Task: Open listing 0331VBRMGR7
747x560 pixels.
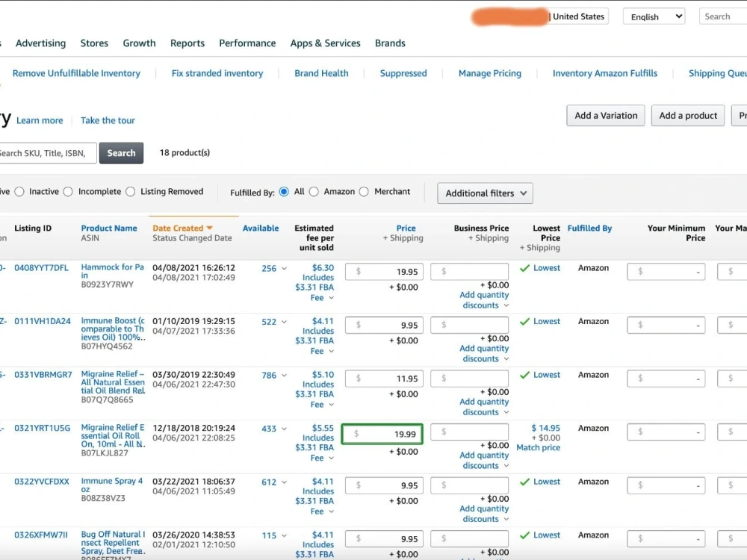Action: click(43, 374)
